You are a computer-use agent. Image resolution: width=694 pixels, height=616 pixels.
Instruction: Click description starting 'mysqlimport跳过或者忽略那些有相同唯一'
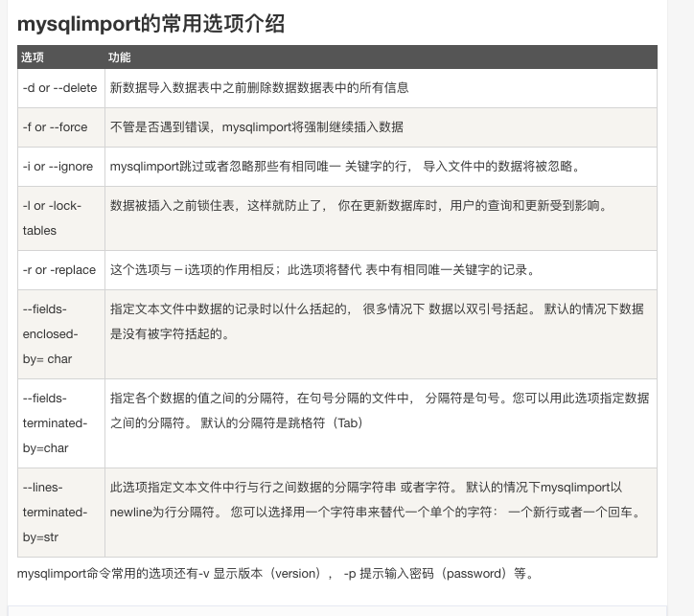click(x=345, y=167)
